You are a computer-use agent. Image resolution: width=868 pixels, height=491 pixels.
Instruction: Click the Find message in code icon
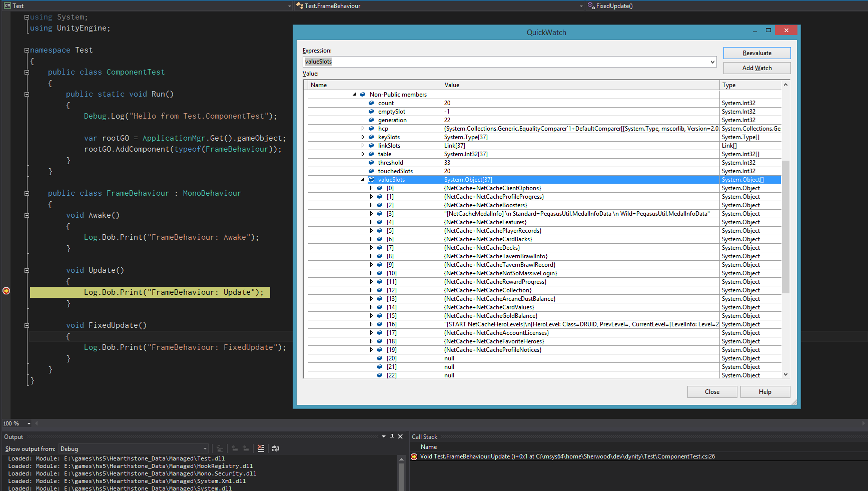click(220, 448)
